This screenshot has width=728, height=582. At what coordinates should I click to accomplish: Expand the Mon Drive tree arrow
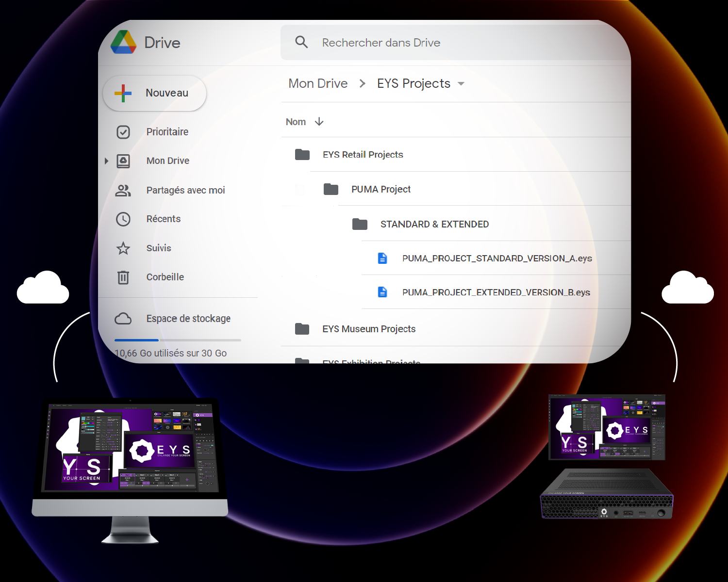pos(106,161)
